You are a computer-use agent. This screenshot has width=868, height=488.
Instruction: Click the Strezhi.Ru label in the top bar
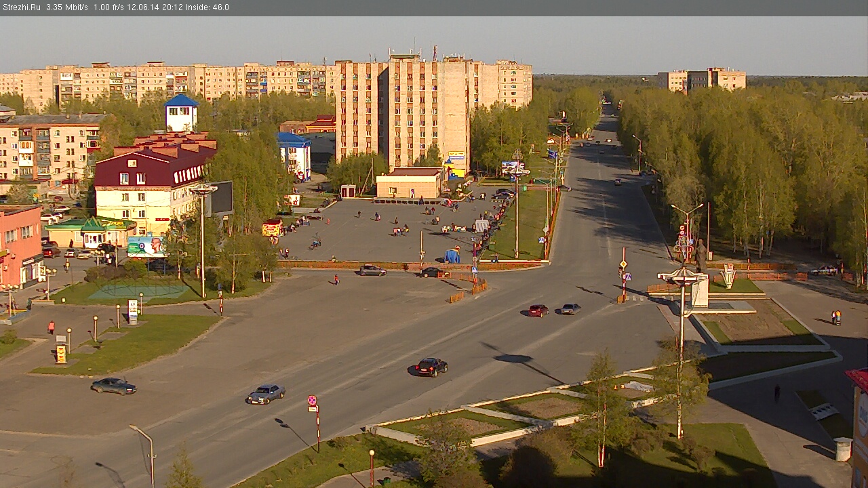coord(21,7)
